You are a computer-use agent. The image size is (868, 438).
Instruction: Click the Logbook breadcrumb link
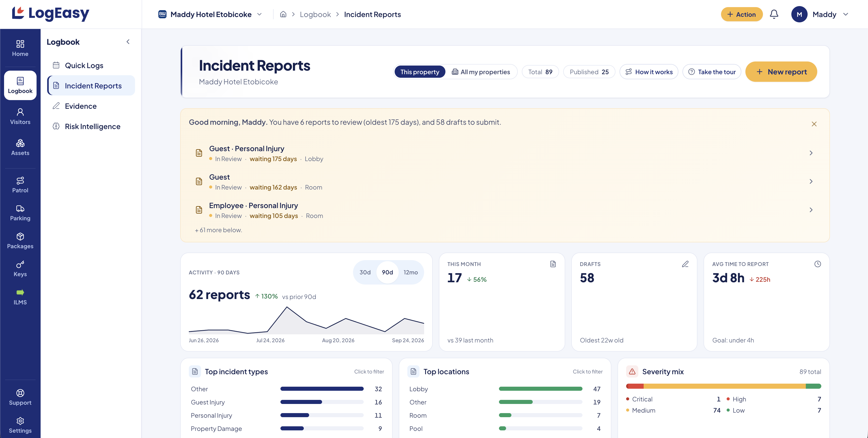tap(315, 14)
